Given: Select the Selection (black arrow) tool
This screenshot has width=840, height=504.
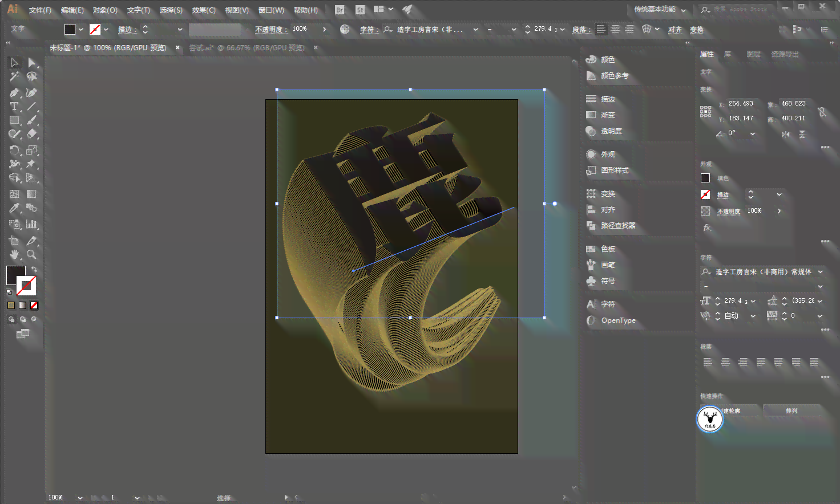Looking at the screenshot, I should pos(14,63).
